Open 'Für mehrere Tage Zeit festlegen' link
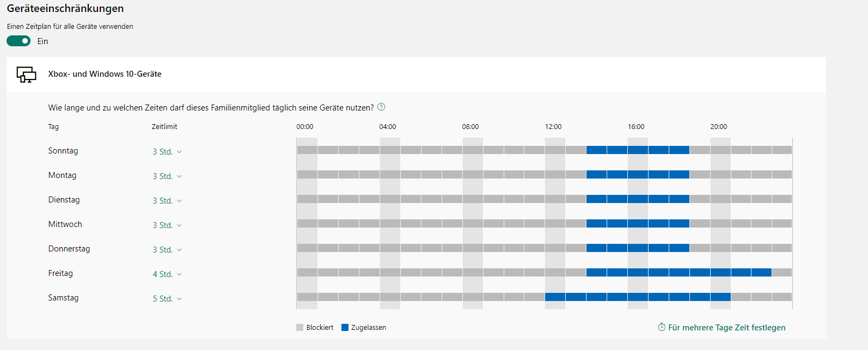868x350 pixels. [726, 328]
